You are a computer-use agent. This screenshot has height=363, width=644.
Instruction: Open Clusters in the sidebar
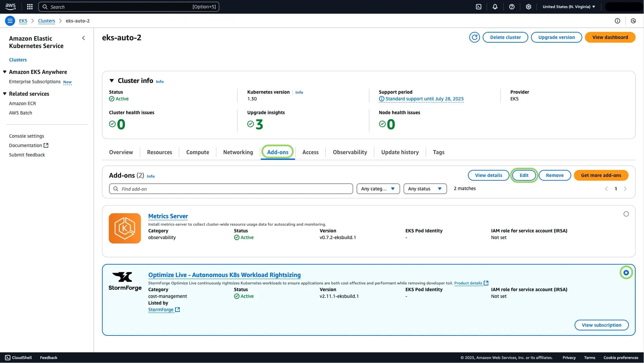(18, 60)
